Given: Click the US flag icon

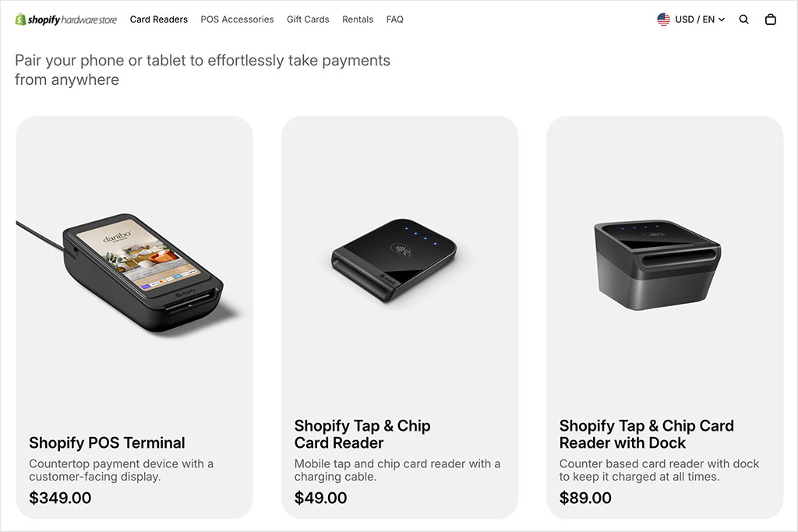Looking at the screenshot, I should point(664,19).
